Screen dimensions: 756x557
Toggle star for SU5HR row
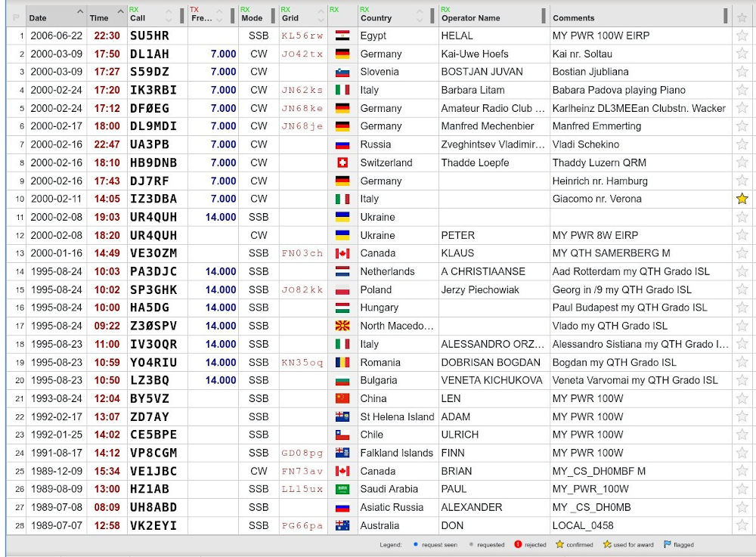(742, 36)
